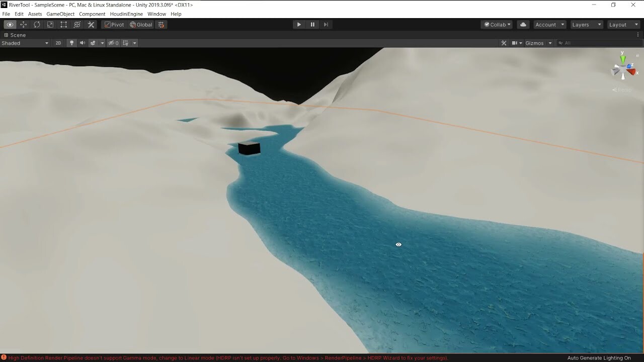Open the Layout dropdown

point(623,24)
